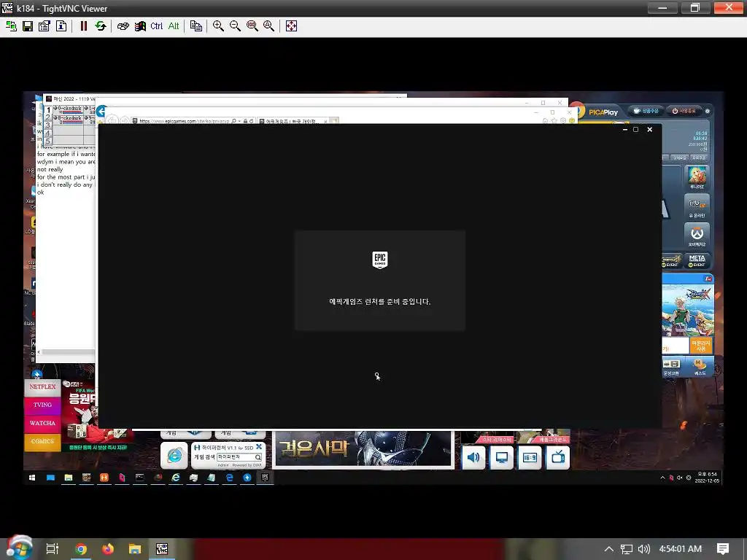The image size is (747, 560).
Task: Click the anime game icon in PICAPlay
Action: (x=697, y=178)
